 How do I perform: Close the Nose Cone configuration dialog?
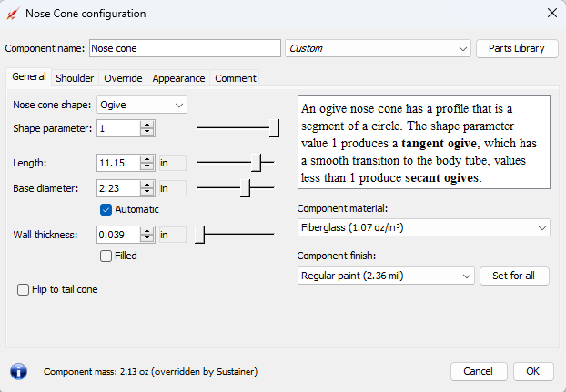click(x=552, y=14)
